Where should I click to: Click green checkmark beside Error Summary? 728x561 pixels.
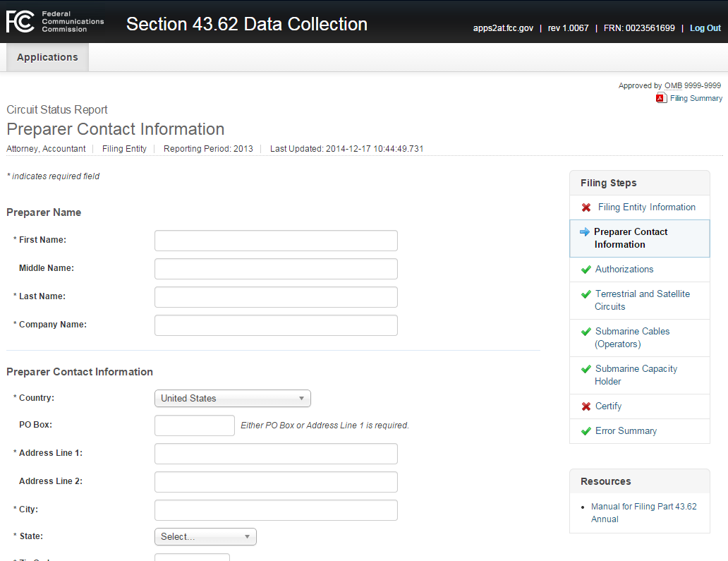586,431
